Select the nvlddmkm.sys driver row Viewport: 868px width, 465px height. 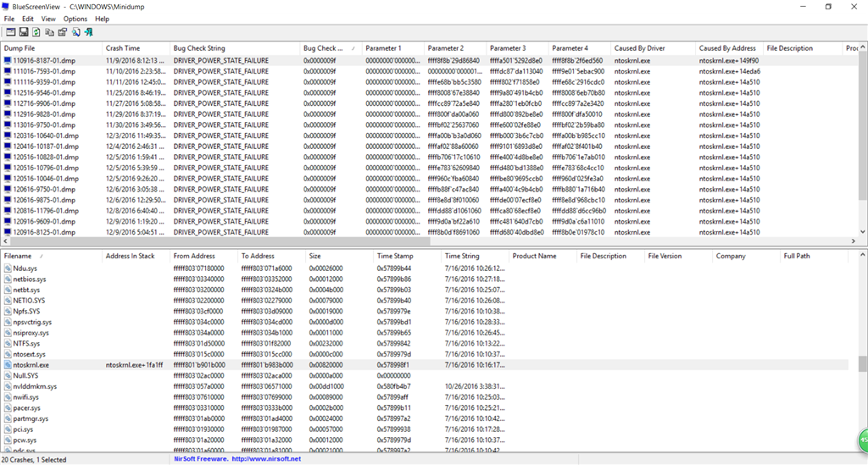35,386
